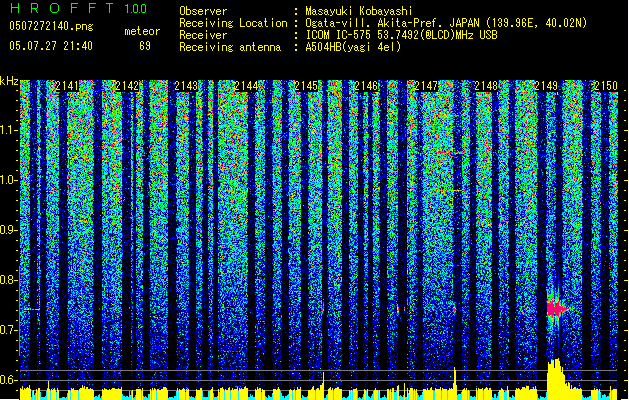This screenshot has width=629, height=400.
Task: Click the small red echo under 2145
Action: pyautogui.click(x=323, y=309)
